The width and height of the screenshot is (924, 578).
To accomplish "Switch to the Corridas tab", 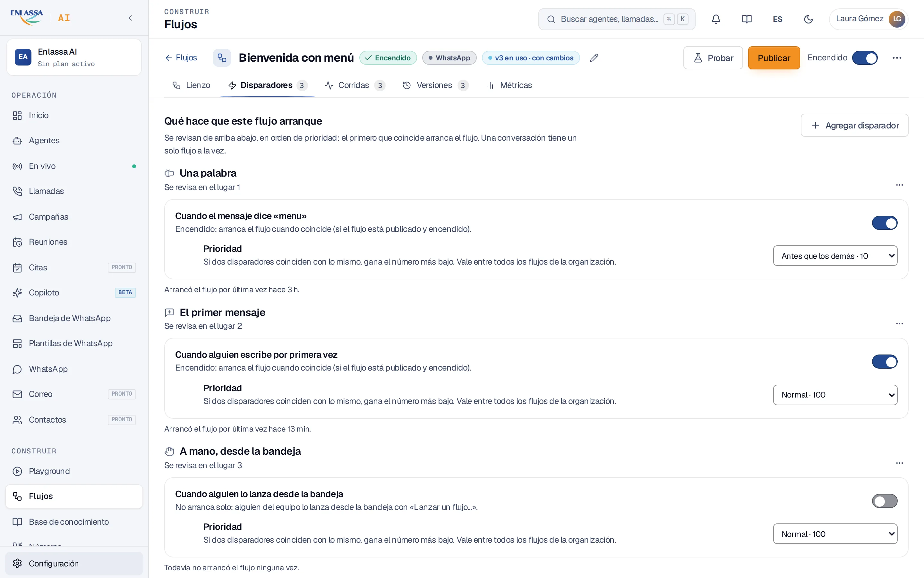I will tap(355, 85).
